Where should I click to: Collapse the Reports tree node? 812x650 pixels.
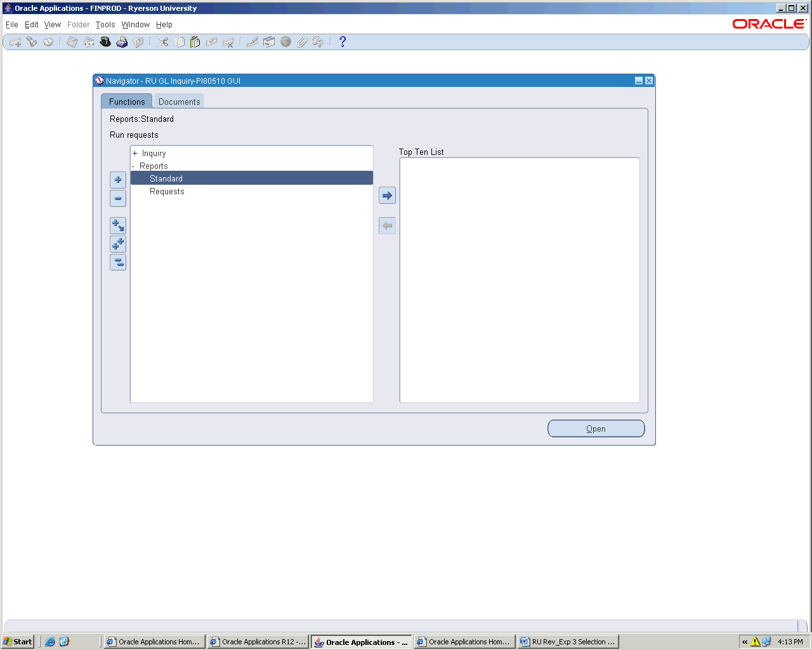pyautogui.click(x=133, y=166)
